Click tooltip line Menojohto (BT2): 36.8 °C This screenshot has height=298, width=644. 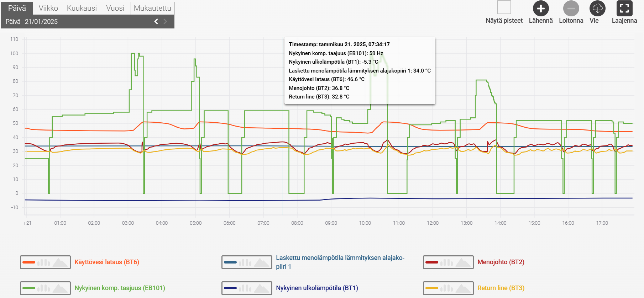(x=319, y=88)
